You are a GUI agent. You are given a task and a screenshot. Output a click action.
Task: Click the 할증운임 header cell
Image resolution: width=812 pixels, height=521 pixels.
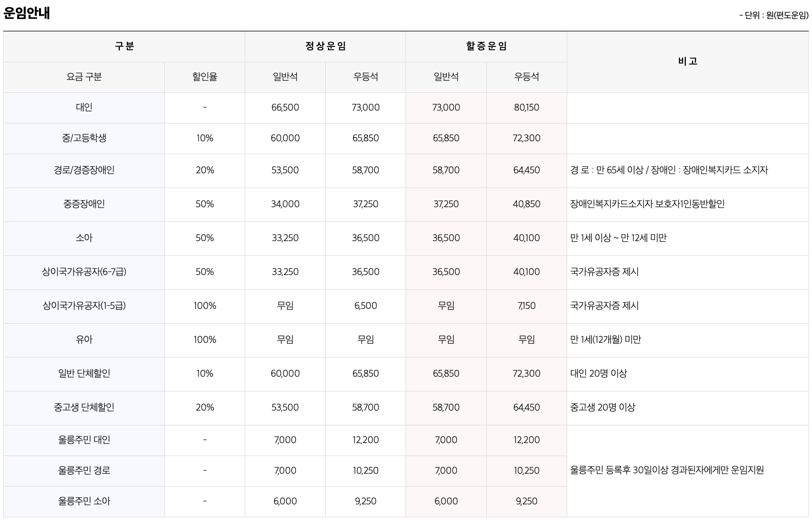pyautogui.click(x=486, y=46)
